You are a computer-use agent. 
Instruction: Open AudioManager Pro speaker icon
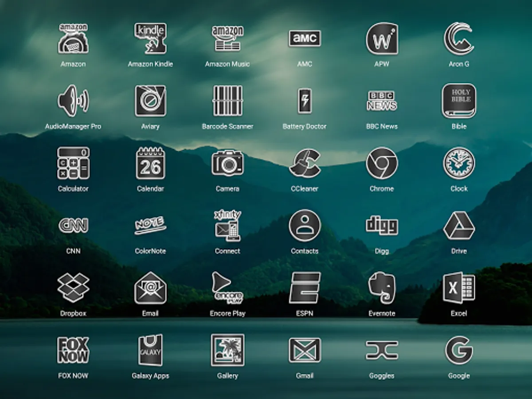(73, 101)
